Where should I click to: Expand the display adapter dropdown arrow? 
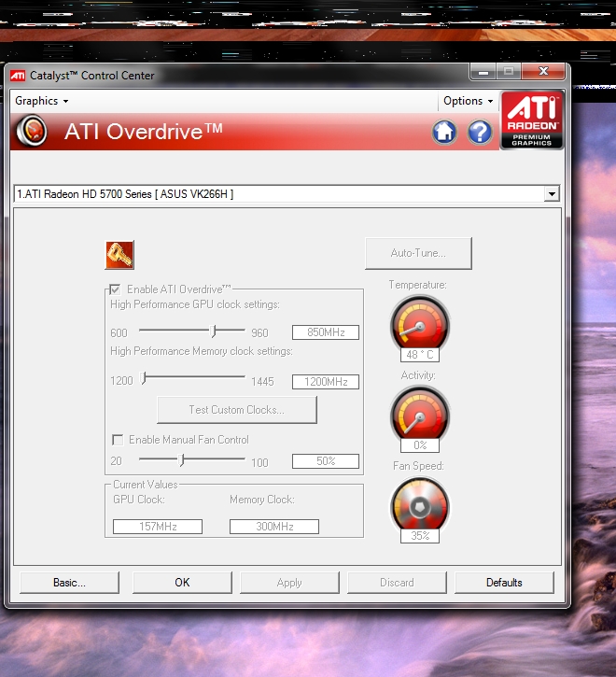pos(552,194)
